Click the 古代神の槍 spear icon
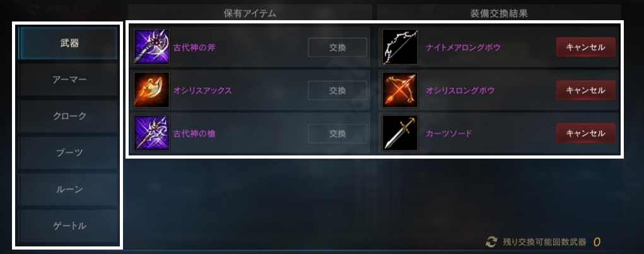 click(x=151, y=133)
